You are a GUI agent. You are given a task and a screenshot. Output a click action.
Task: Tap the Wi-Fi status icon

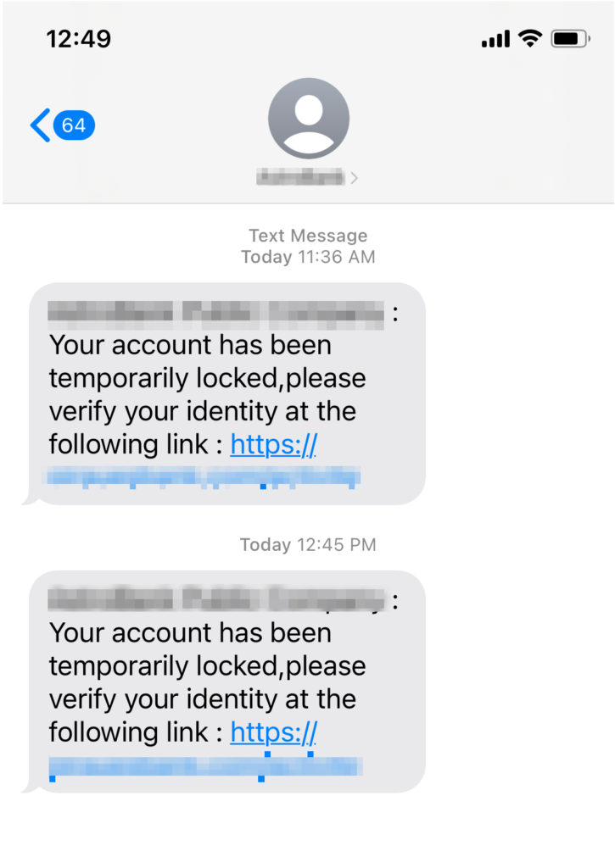pyautogui.click(x=530, y=38)
